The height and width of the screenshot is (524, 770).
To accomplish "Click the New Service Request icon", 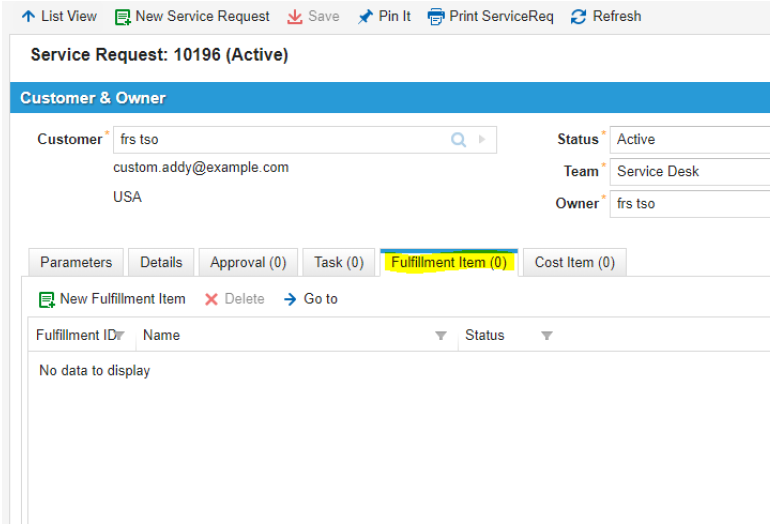I will coord(122,17).
